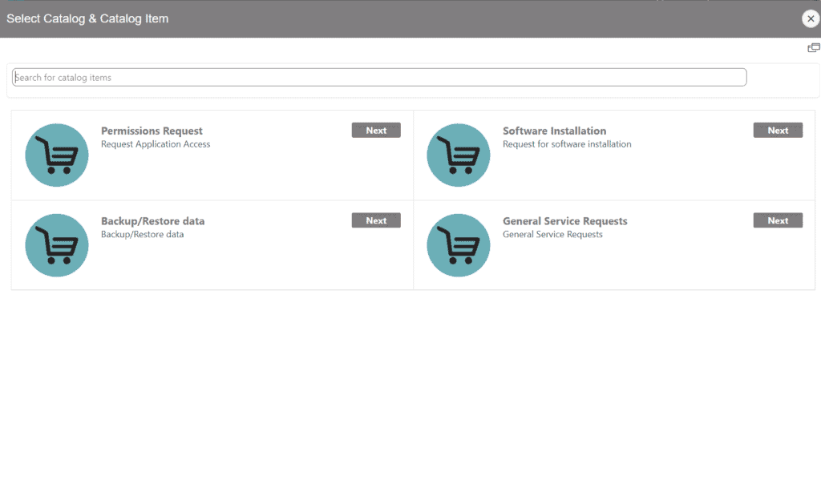Image resolution: width=821 pixels, height=504 pixels.
Task: Click the search for catalog items field
Action: point(378,77)
